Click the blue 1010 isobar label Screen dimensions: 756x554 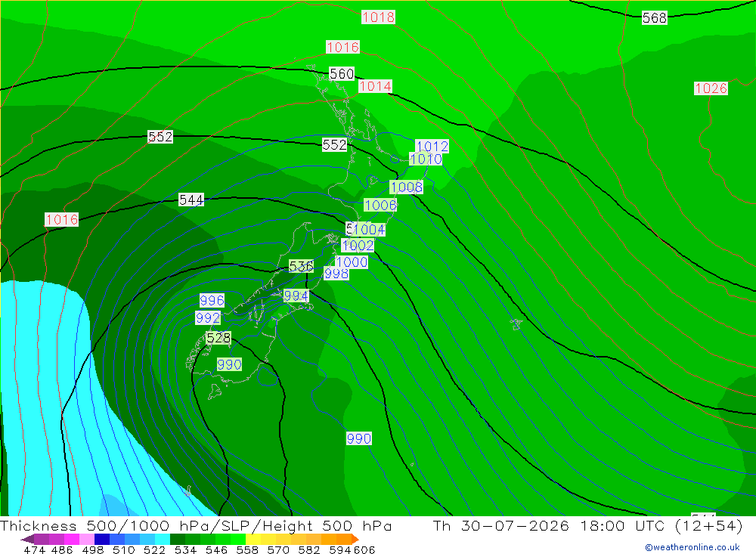coord(426,159)
